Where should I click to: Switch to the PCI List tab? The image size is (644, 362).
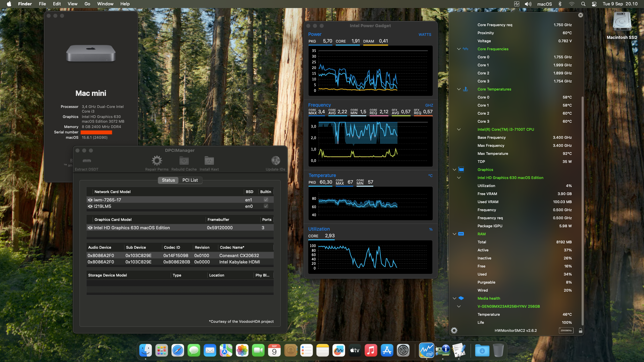tap(190, 180)
